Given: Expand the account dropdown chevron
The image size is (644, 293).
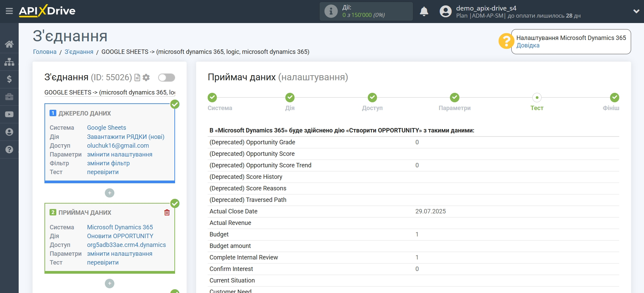Looking at the screenshot, I should coord(636,11).
